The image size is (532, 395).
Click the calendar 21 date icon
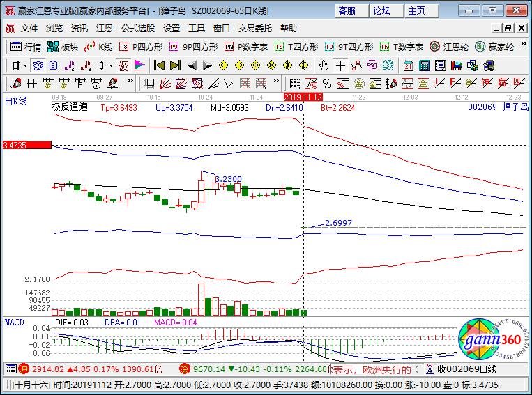[409, 65]
